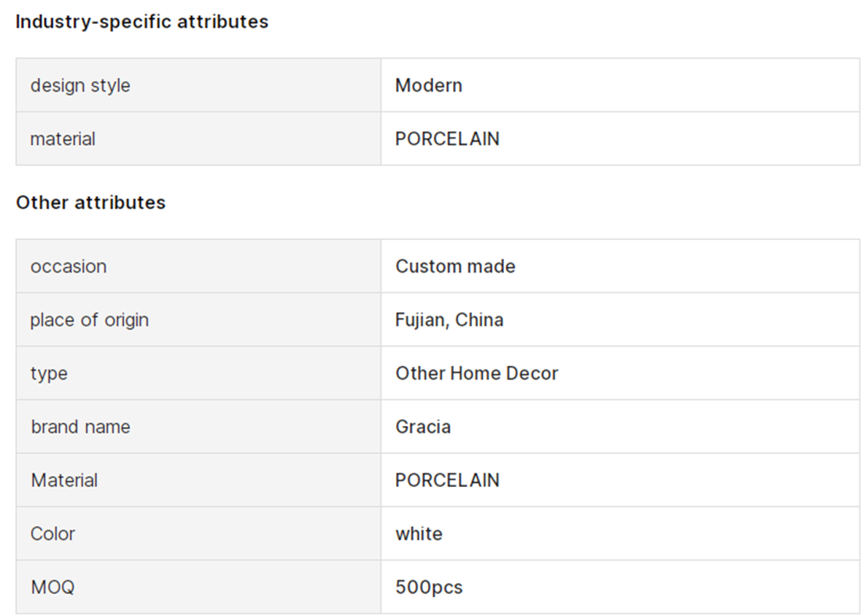
Task: Click the 500pcs value
Action: tap(429, 587)
